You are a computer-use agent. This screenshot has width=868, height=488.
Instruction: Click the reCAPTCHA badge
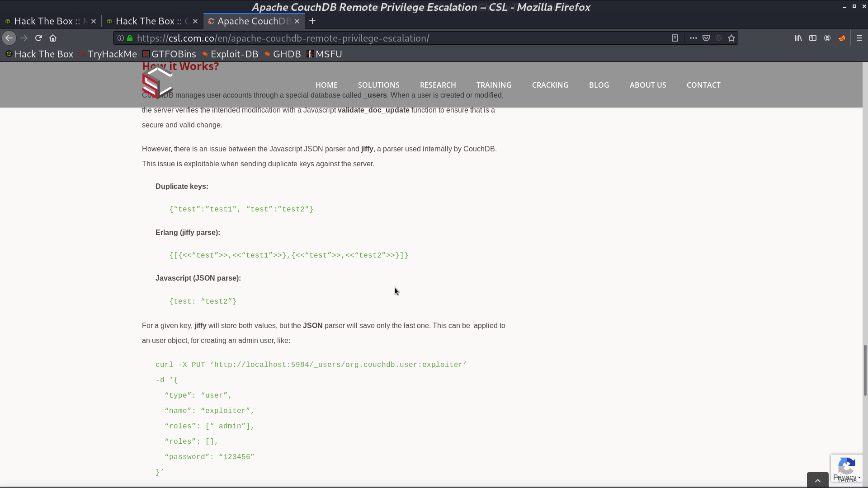[847, 468]
